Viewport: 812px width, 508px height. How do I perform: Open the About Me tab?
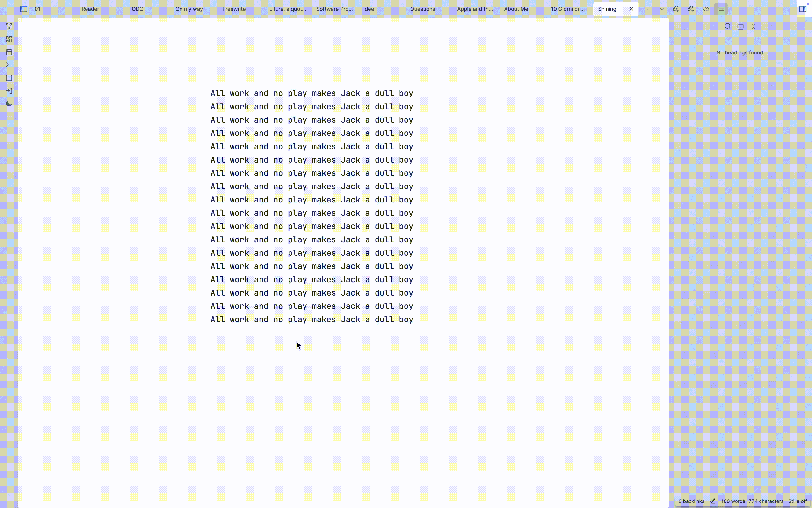tap(516, 9)
